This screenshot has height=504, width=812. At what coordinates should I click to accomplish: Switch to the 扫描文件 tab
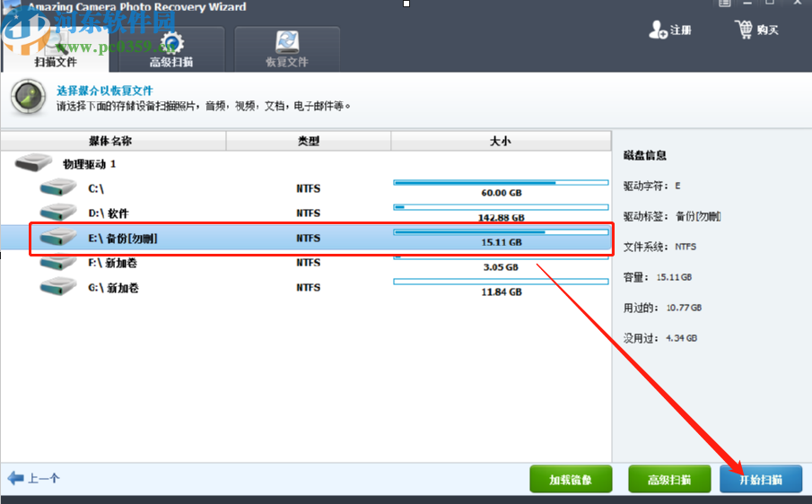click(56, 49)
